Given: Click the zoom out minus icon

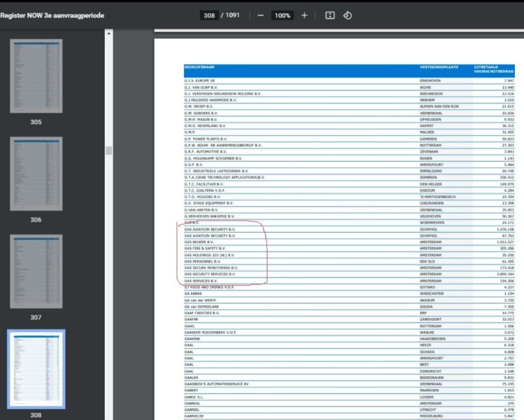Looking at the screenshot, I should click(x=261, y=15).
